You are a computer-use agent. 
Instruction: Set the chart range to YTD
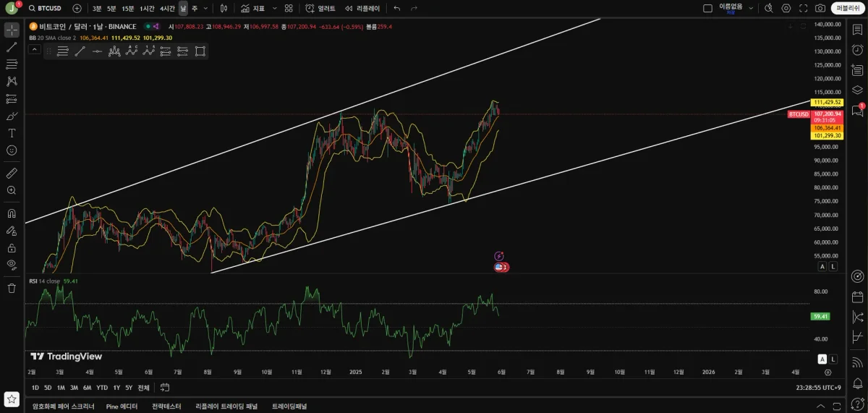pyautogui.click(x=102, y=387)
